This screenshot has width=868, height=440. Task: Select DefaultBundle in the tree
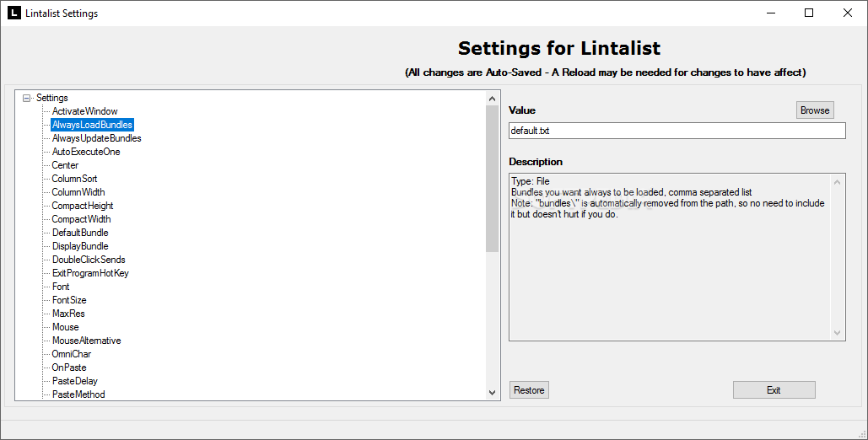coord(80,233)
